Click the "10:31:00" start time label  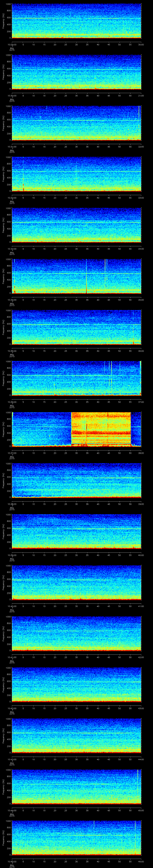coord(12,147)
